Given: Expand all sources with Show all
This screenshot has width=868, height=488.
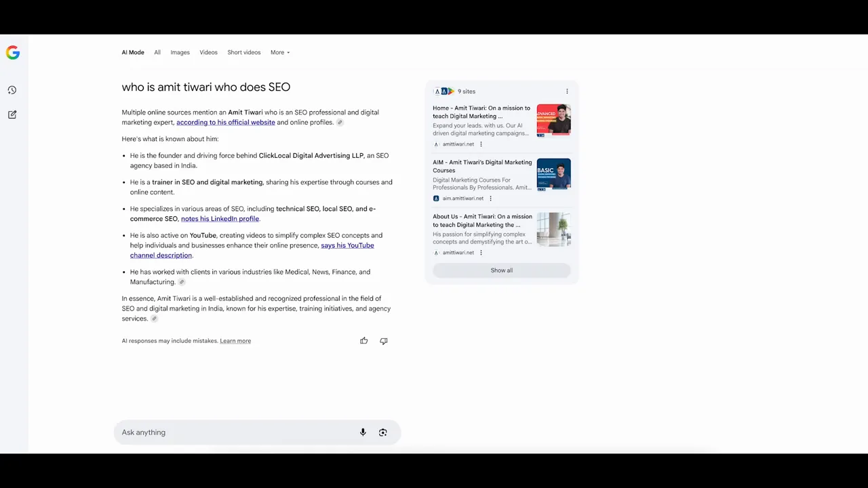Looking at the screenshot, I should click(502, 270).
